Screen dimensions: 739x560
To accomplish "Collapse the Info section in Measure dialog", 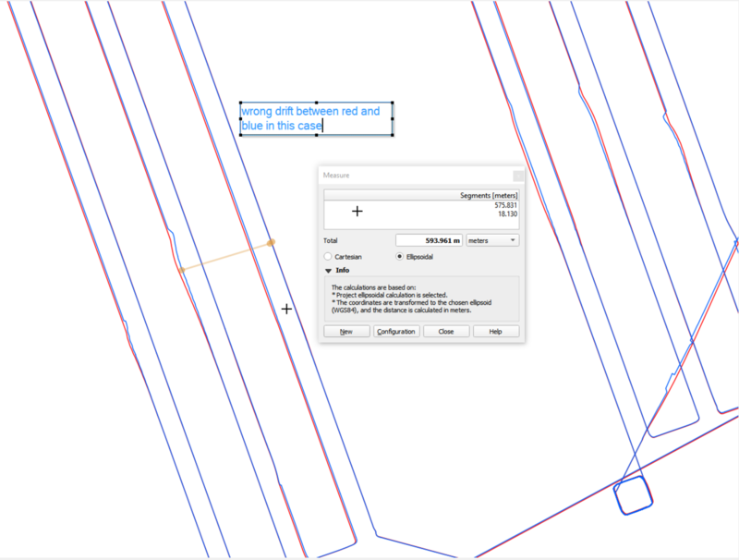I will pyautogui.click(x=329, y=270).
